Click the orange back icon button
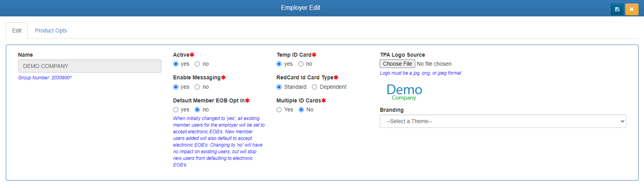The image size is (644, 188). point(631,9)
